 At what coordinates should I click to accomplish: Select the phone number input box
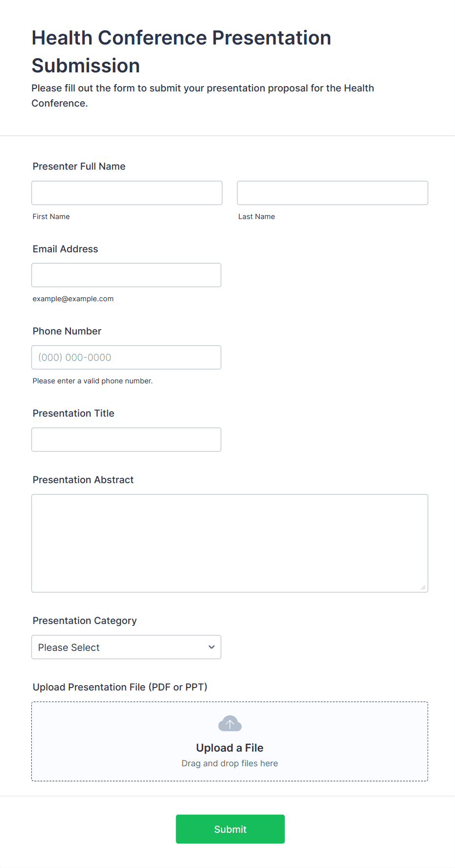[126, 357]
